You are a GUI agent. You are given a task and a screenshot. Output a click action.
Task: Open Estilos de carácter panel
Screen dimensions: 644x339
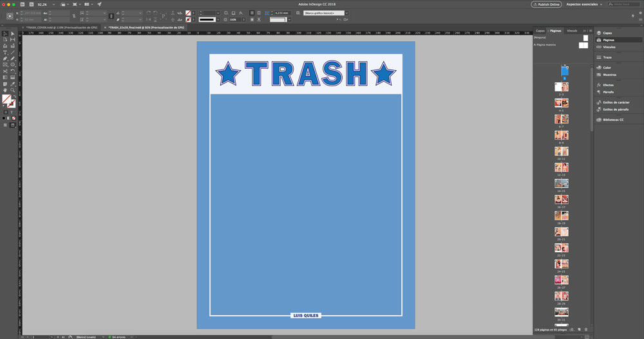pos(616,102)
